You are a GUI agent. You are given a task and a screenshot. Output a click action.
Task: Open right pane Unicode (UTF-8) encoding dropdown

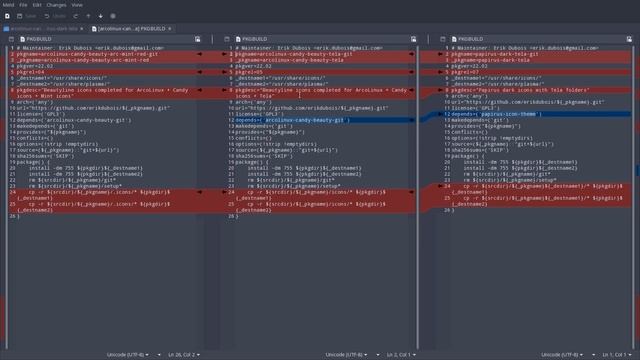pyautogui.click(x=562, y=355)
